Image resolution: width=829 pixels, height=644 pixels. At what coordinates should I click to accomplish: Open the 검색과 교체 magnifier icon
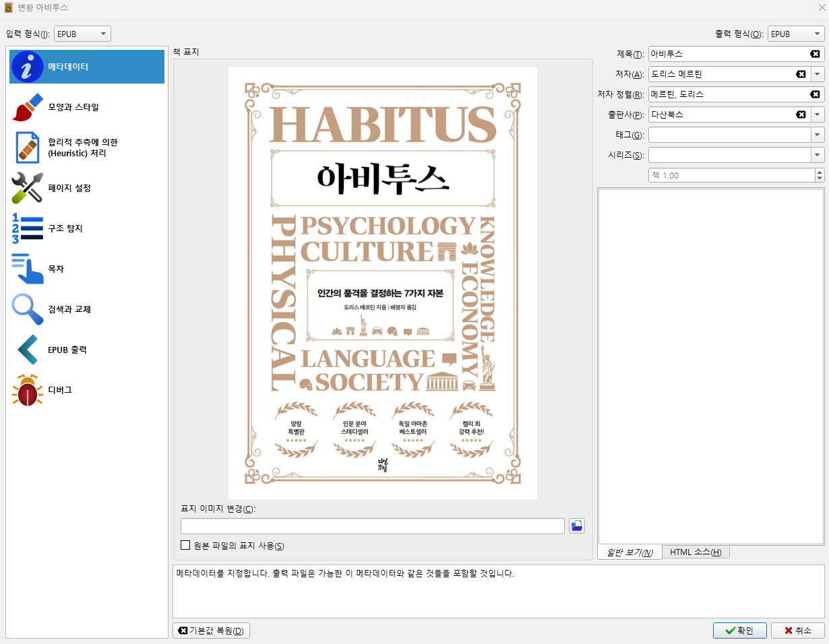pos(28,309)
